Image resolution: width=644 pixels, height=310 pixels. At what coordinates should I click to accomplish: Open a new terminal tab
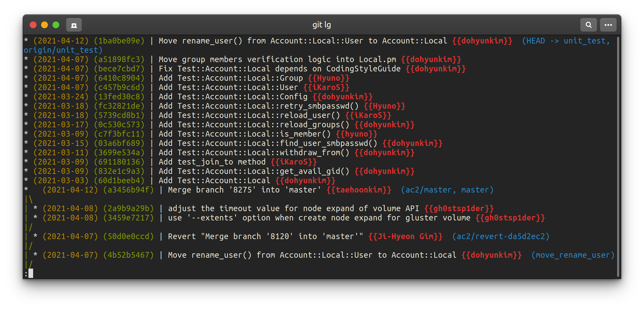[x=74, y=25]
